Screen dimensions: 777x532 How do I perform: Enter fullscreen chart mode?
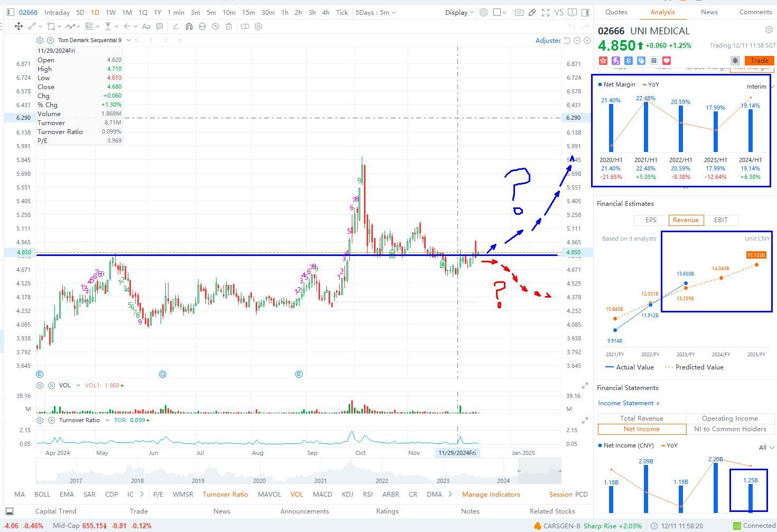[x=546, y=12]
